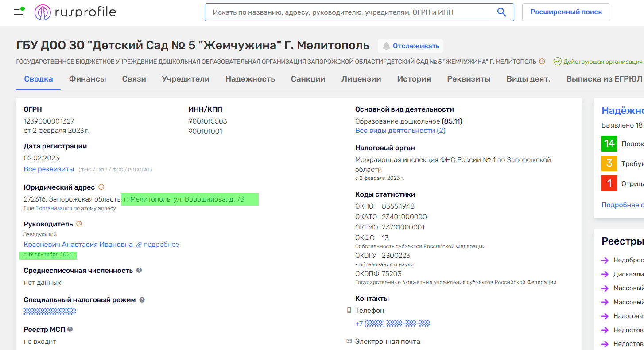
Task: Click help icon next to Среднесписочная численность
Action: pos(139,270)
